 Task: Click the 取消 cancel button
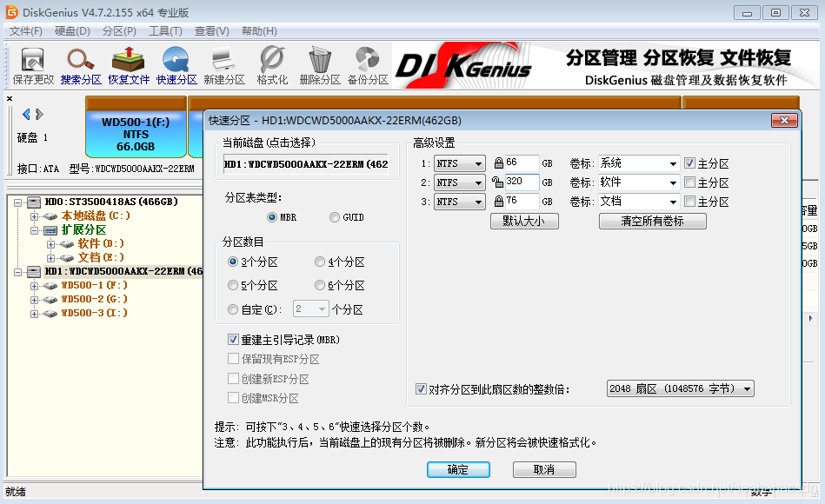coord(544,470)
